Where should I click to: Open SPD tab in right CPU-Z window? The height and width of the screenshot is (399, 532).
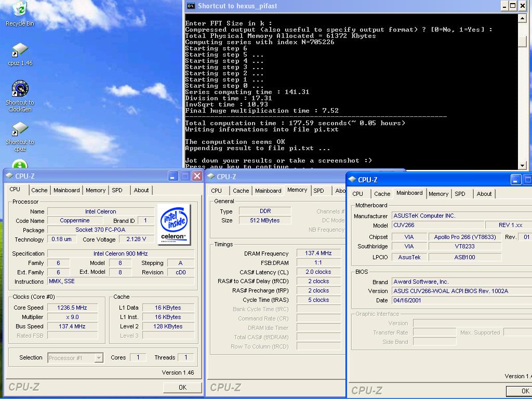tap(460, 194)
